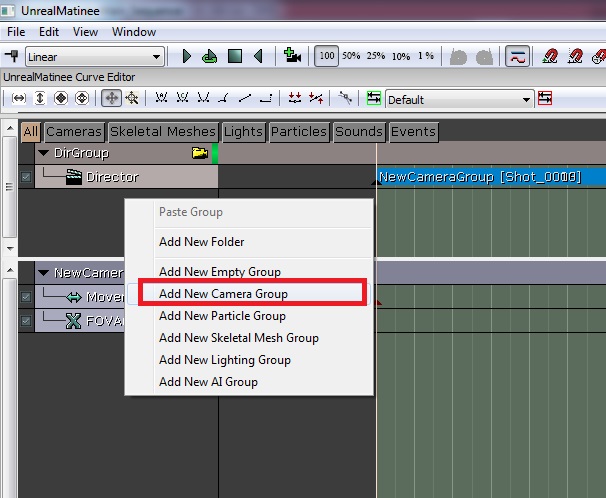Viewport: 606px width, 498px height.
Task: Toggle the first snap magnet icon
Action: [x=550, y=56]
